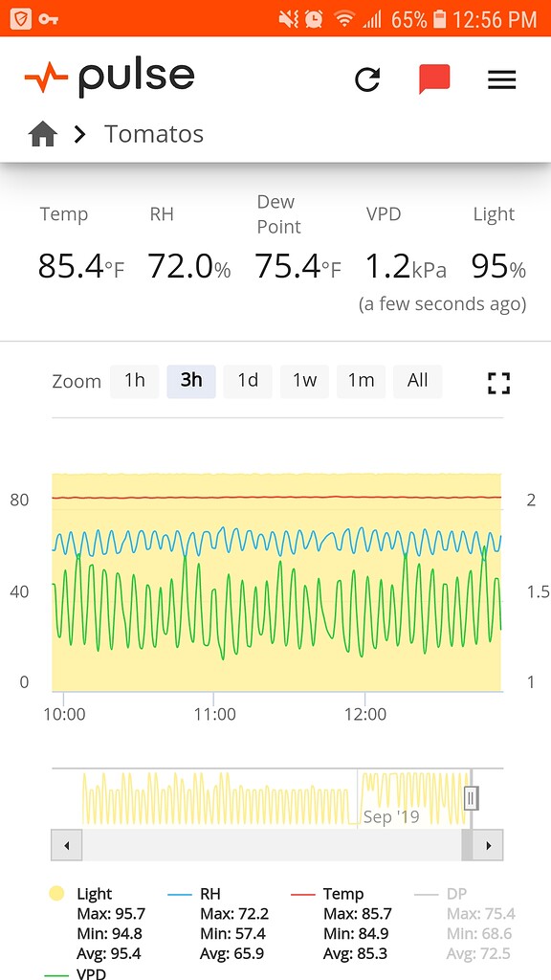Click the left scrollbar arrow
This screenshot has height=980, width=551.
(x=66, y=845)
